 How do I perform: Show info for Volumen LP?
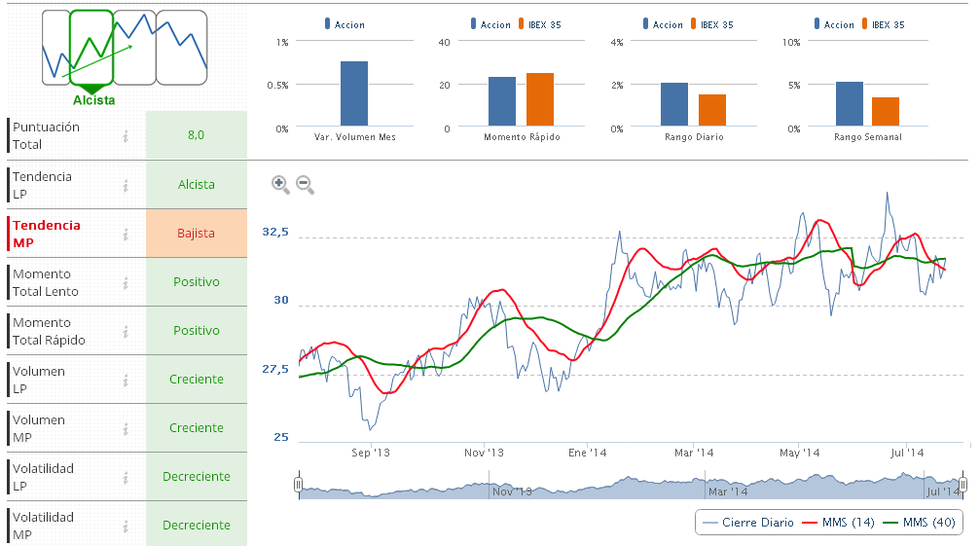click(x=126, y=380)
